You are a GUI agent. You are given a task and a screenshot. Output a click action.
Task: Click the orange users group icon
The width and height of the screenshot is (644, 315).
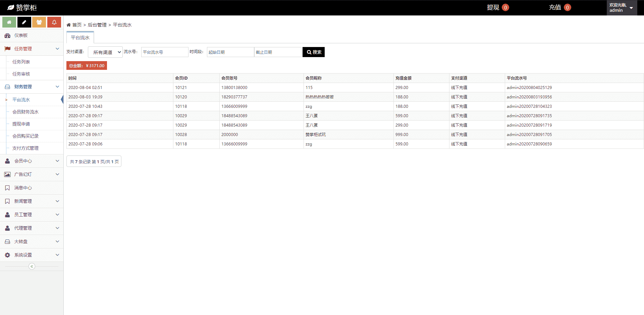(x=39, y=22)
